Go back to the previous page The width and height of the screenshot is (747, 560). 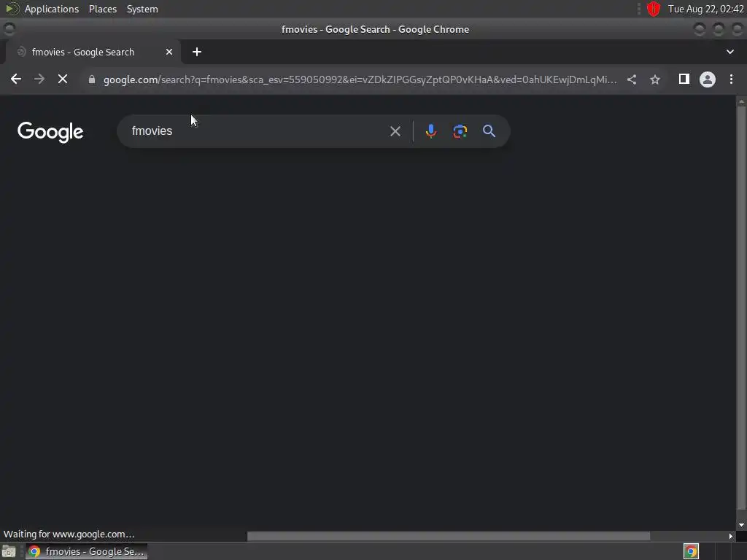(x=16, y=79)
